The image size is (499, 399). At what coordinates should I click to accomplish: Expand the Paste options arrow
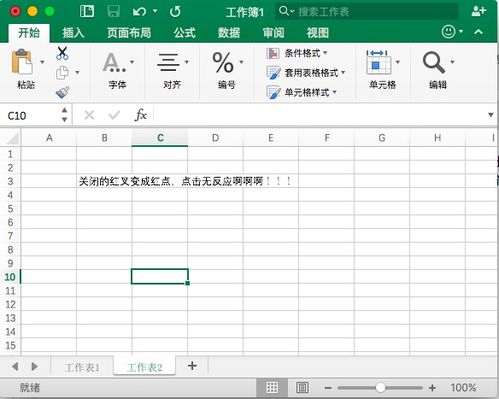click(x=42, y=62)
